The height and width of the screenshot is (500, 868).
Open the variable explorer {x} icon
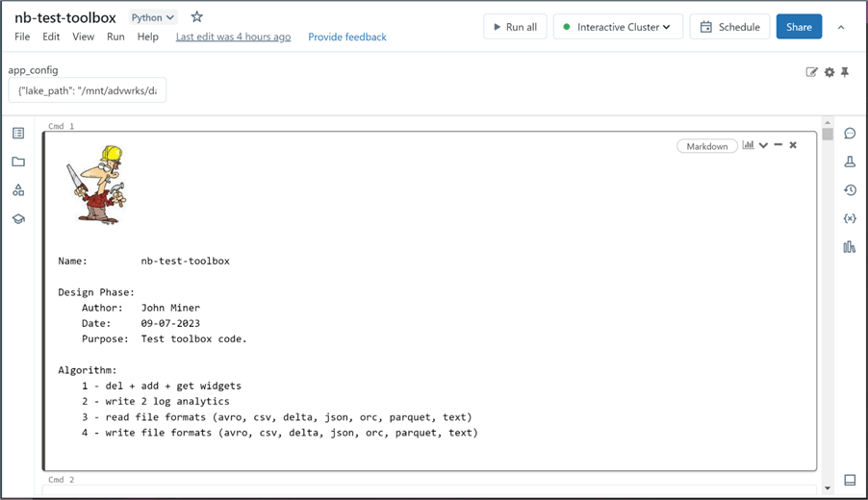click(850, 218)
